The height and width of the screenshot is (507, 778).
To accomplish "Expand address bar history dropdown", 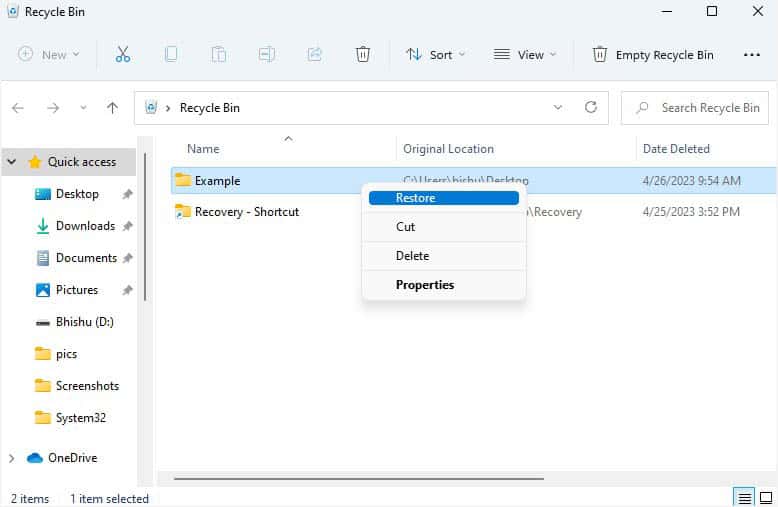I will 558,107.
